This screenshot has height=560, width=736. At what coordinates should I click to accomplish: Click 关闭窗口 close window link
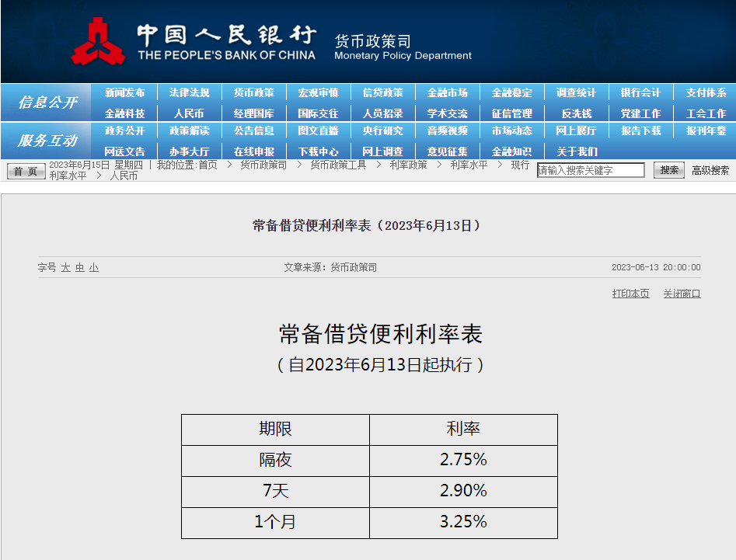(682, 294)
